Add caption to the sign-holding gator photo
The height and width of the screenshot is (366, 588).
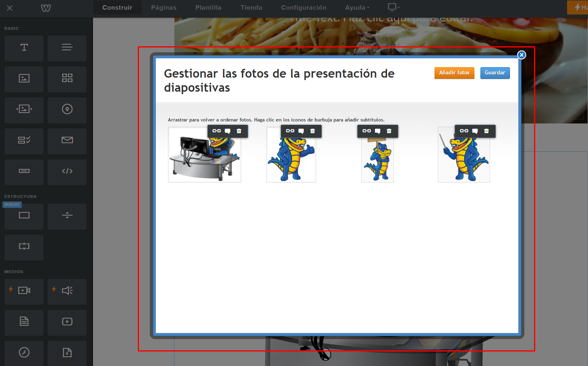click(378, 131)
